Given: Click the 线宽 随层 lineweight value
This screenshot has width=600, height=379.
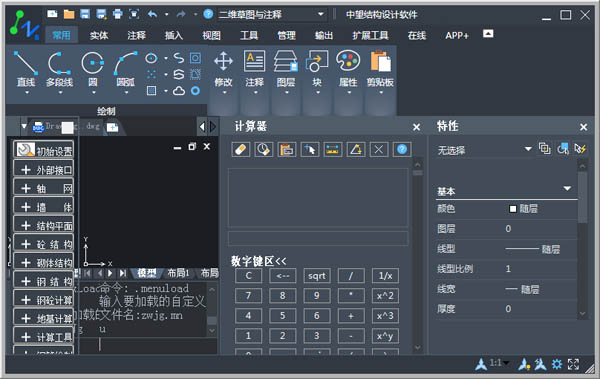Looking at the screenshot, I should coord(522,289).
